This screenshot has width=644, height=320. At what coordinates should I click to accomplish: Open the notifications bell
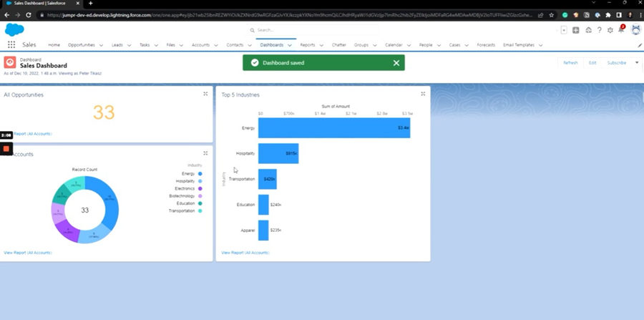(x=621, y=29)
